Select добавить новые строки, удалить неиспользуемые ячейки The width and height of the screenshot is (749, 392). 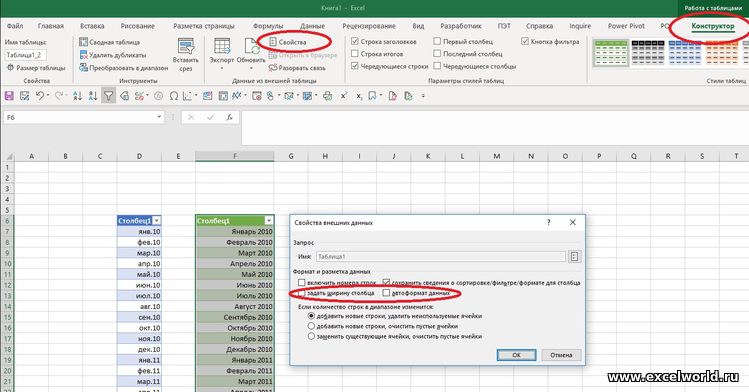click(311, 316)
